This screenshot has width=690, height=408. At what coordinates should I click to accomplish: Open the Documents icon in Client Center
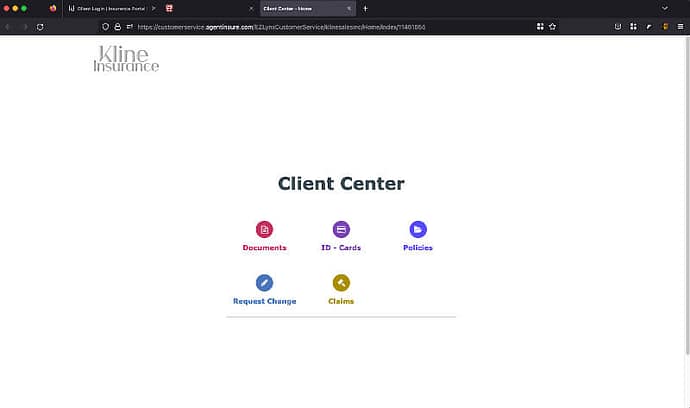click(264, 229)
